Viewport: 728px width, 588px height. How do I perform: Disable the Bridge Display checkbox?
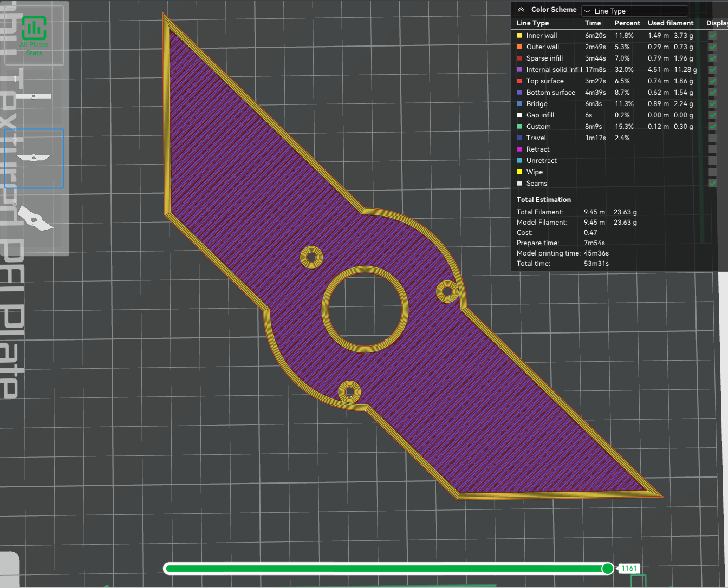(714, 103)
